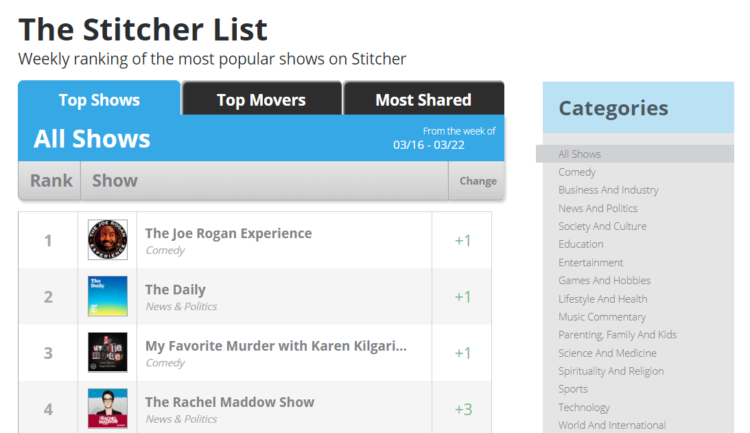Click rank number 1 cell
This screenshot has height=433, width=750.
48,240
